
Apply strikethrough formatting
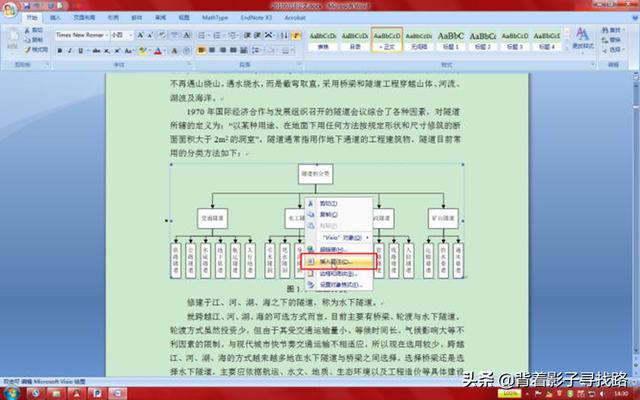coord(96,51)
